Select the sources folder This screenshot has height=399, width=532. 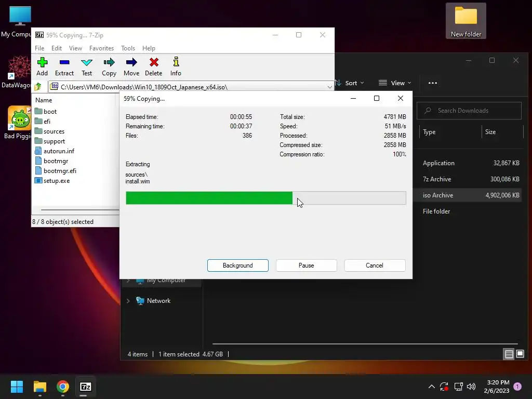49,131
